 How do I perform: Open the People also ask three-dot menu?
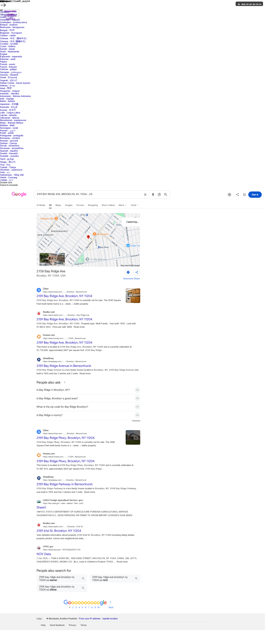[x=64, y=382]
